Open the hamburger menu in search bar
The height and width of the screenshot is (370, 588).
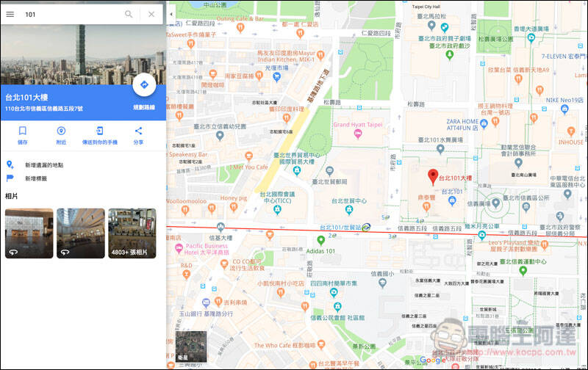point(10,14)
